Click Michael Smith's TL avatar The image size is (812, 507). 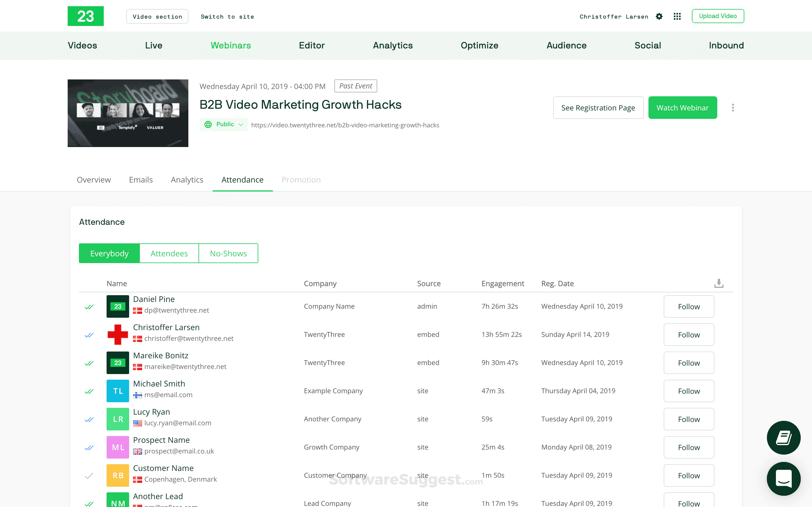click(x=118, y=391)
